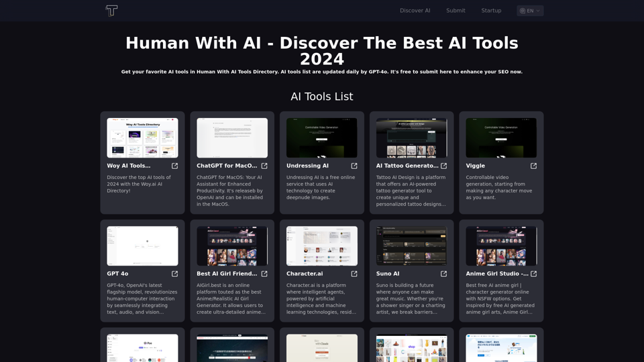The height and width of the screenshot is (362, 644).
Task: Click the Poe thumbnail in bottom row
Action: point(142,348)
